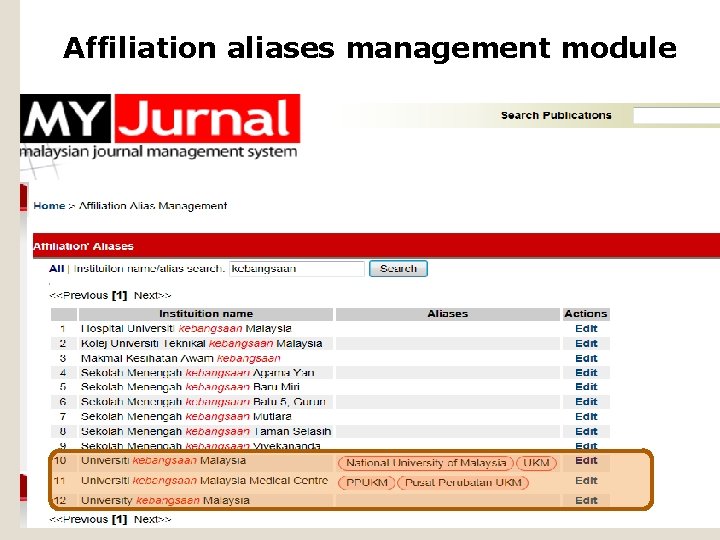
Task: Edit Sekolah Menengah Kebangsaan Batu 5, Gurun
Action: click(586, 402)
